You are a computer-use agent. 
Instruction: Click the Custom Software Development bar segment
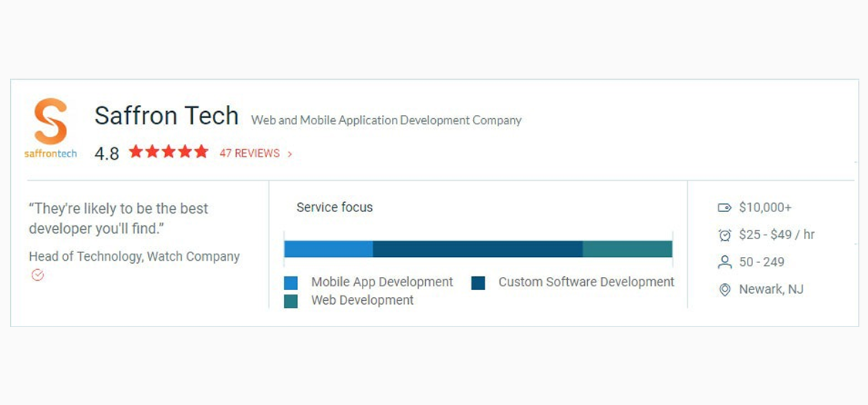(x=478, y=249)
